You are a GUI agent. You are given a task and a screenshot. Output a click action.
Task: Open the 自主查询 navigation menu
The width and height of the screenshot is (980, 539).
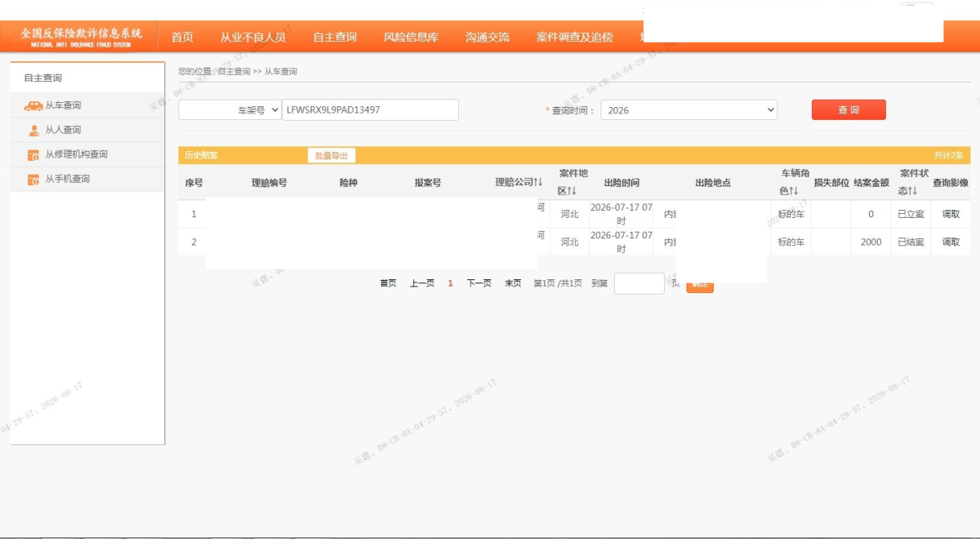pos(335,37)
